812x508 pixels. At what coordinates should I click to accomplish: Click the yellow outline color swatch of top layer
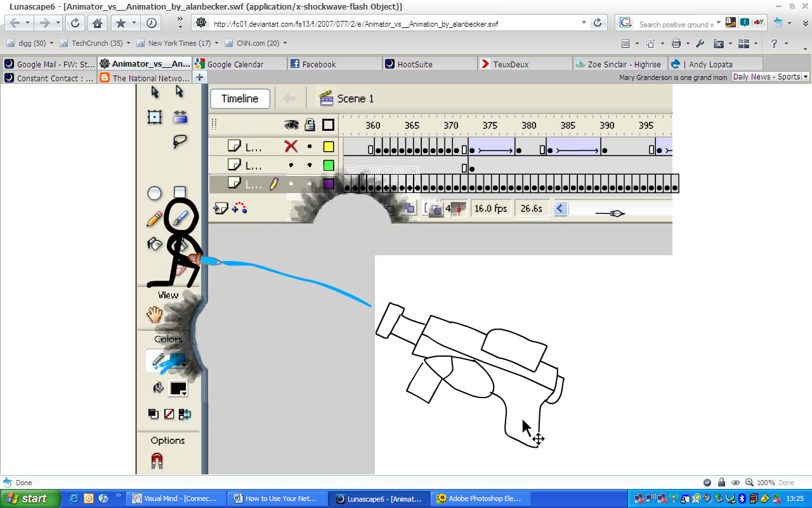(328, 147)
